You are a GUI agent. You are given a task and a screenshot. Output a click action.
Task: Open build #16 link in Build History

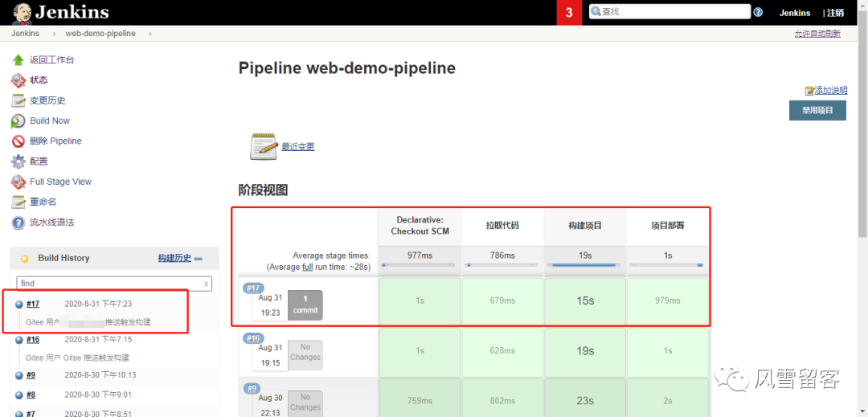[33, 340]
